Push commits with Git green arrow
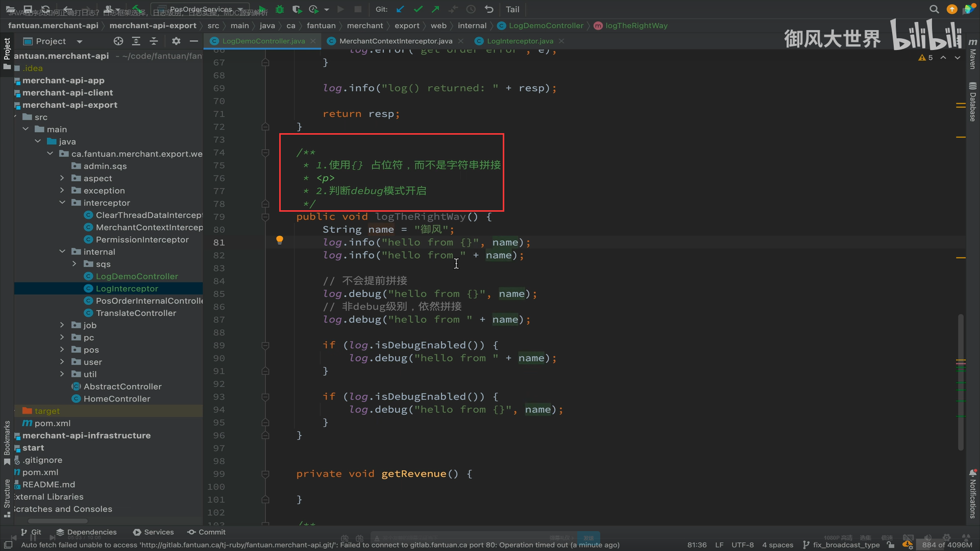This screenshot has height=551, width=980. [x=435, y=9]
